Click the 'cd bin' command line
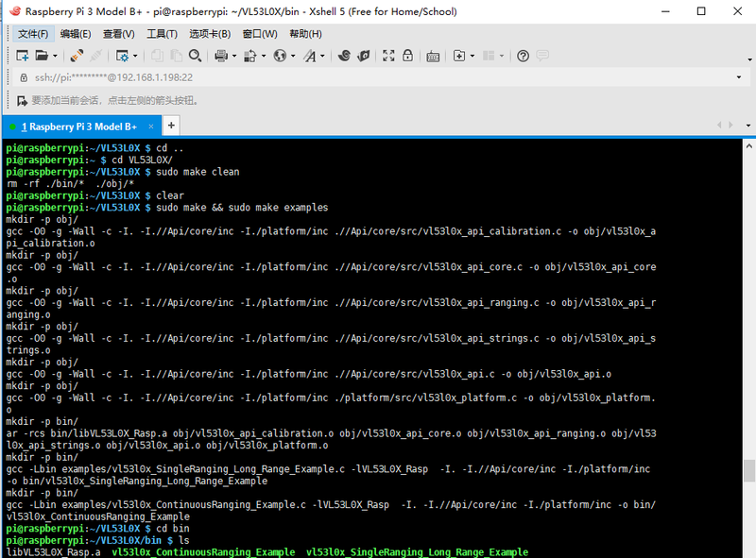756x558 pixels. click(x=173, y=529)
